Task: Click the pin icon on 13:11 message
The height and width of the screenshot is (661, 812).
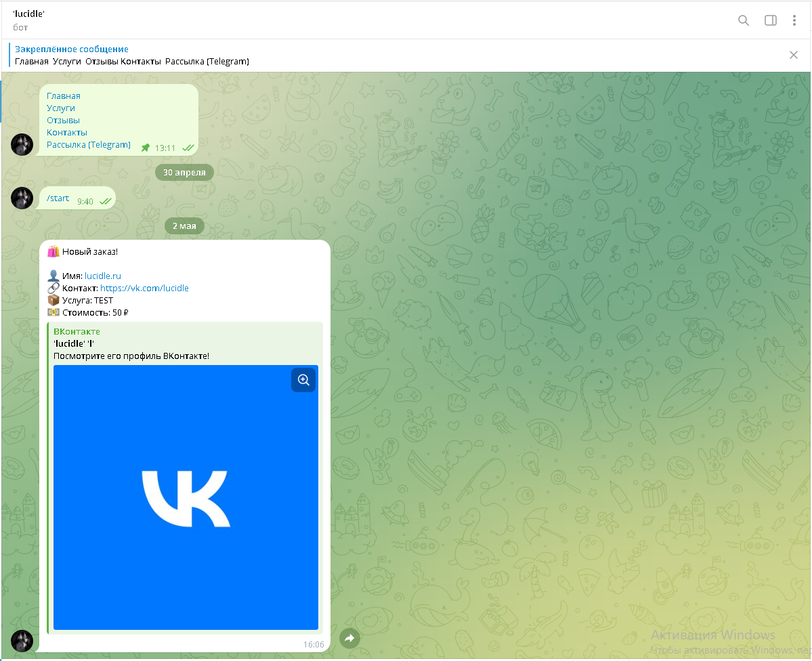Action: pos(146,148)
